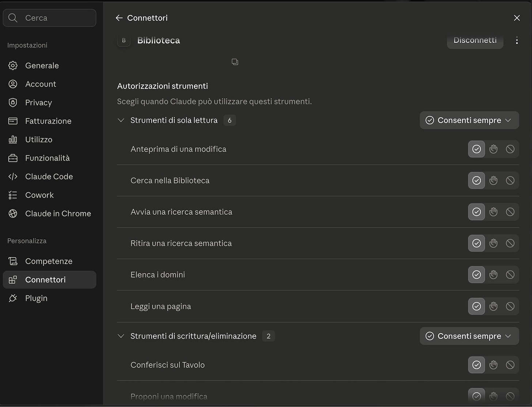Block the Leggi una pagina tool
532x407 pixels.
[510, 306]
